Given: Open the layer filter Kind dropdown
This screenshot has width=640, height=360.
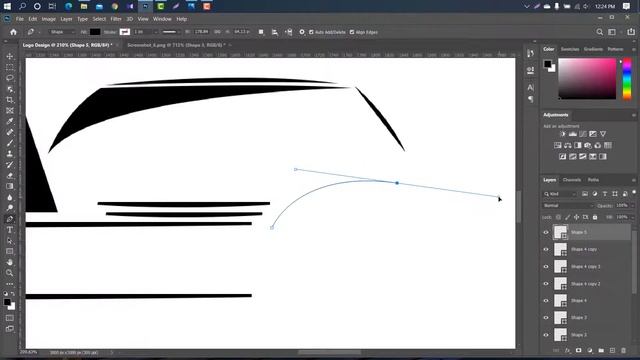Looking at the screenshot, I should (560, 194).
